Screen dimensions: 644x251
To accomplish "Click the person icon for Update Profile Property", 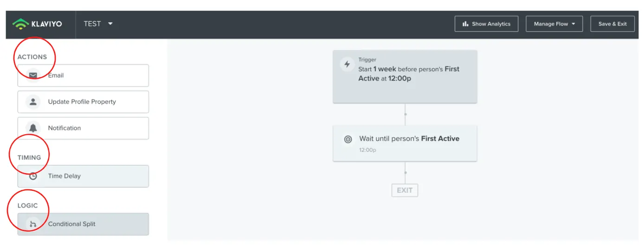I will point(33,102).
